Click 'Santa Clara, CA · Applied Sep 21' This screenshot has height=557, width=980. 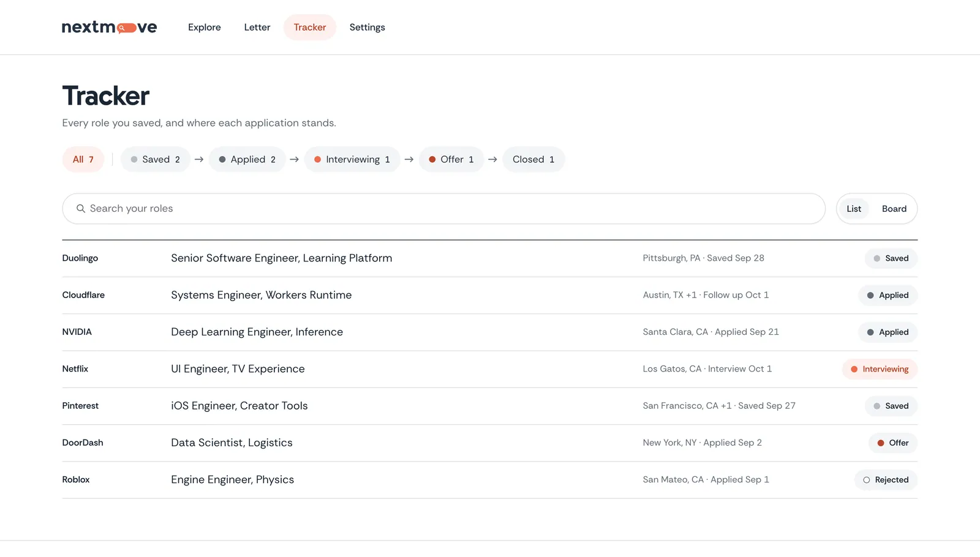(711, 332)
